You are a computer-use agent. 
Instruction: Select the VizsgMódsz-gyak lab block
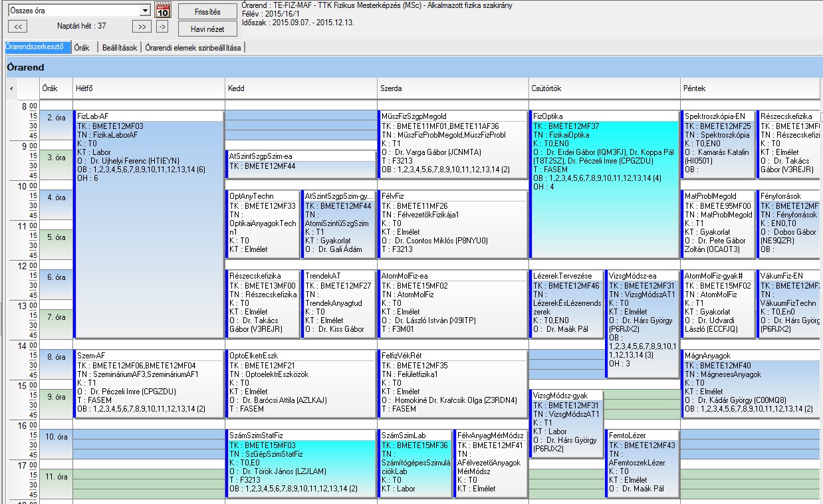(566, 424)
